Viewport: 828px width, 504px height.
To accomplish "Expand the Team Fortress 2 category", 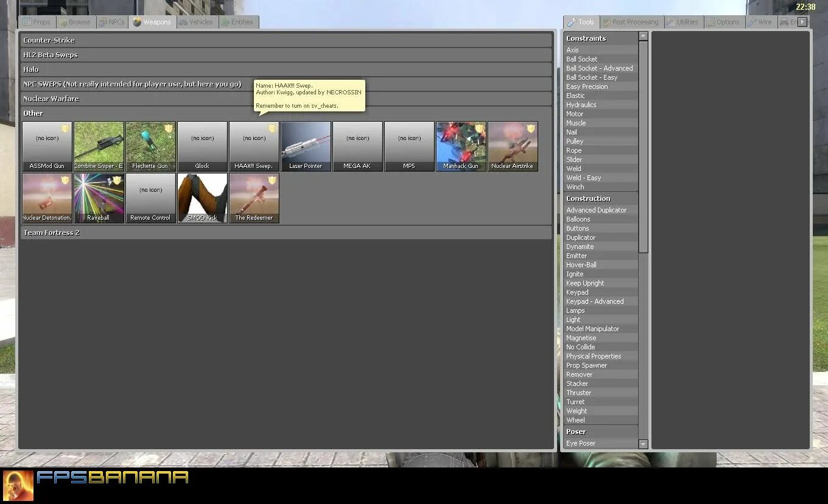I will click(286, 233).
